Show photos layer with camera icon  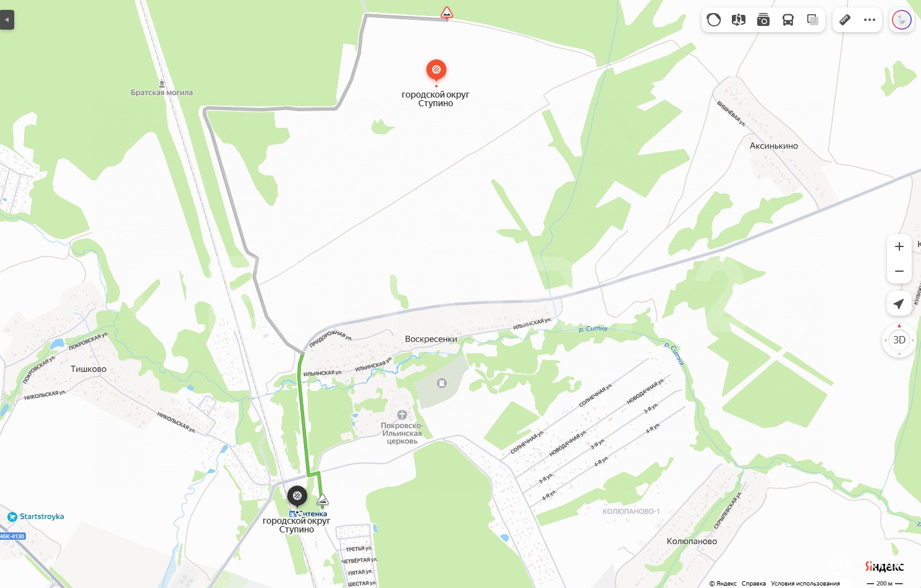pyautogui.click(x=763, y=20)
